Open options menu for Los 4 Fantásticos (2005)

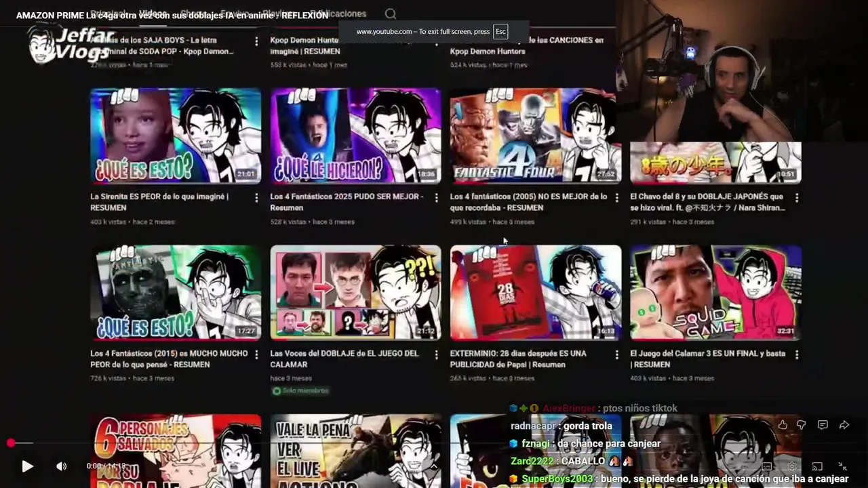pyautogui.click(x=616, y=198)
